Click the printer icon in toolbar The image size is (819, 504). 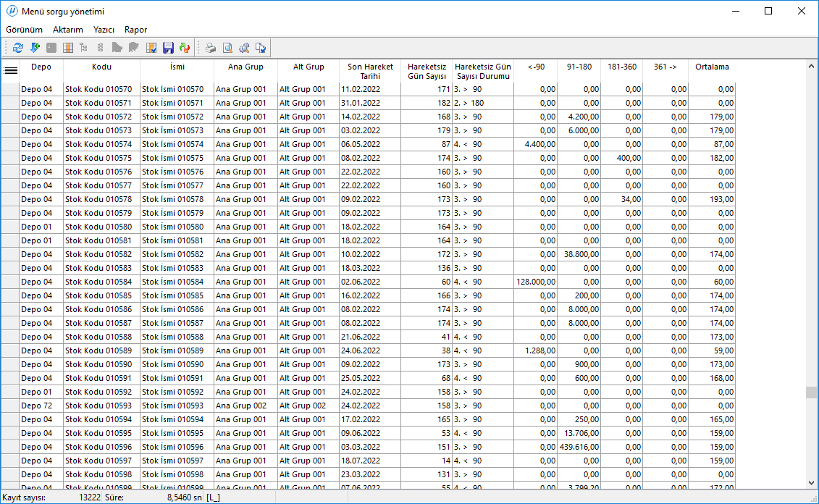211,48
